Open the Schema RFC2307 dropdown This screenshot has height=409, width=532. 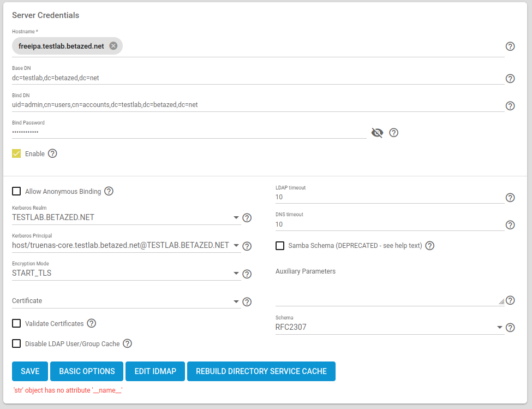(x=390, y=327)
